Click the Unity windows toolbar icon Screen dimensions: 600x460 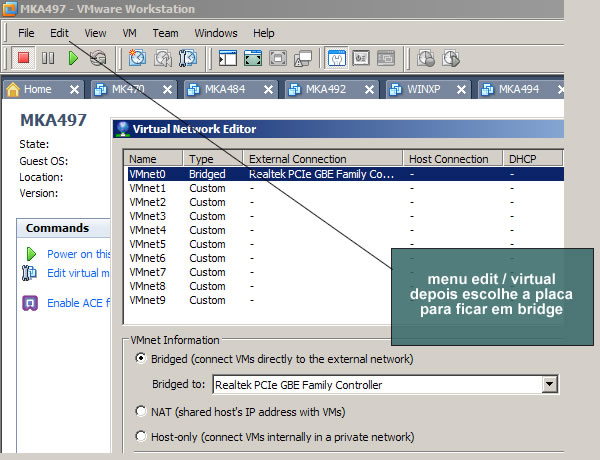coord(303,59)
